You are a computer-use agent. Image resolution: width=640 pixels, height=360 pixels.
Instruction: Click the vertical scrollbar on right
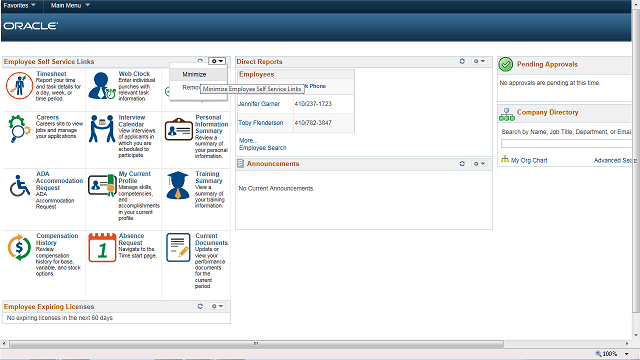pos(636,161)
